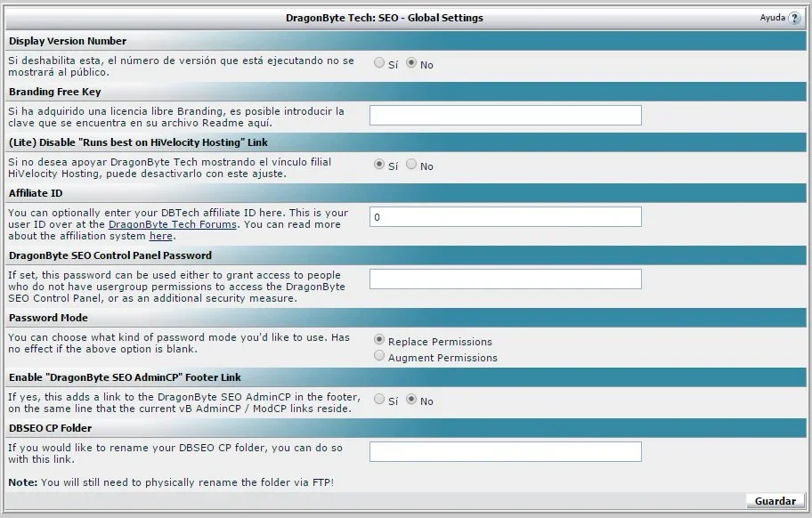
Task: Enable the SEO AdminCP footer link with Sí
Action: tap(379, 399)
